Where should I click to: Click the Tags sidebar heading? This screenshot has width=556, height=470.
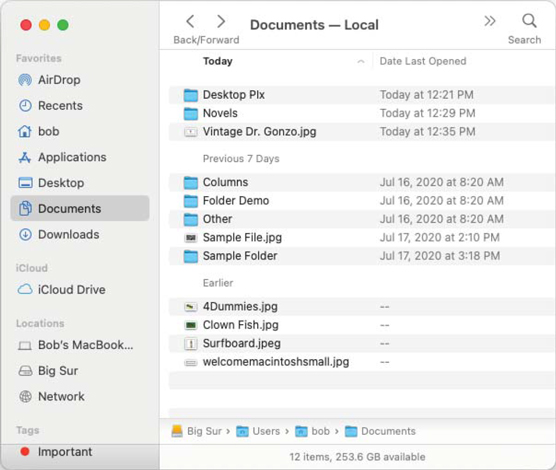click(x=28, y=430)
